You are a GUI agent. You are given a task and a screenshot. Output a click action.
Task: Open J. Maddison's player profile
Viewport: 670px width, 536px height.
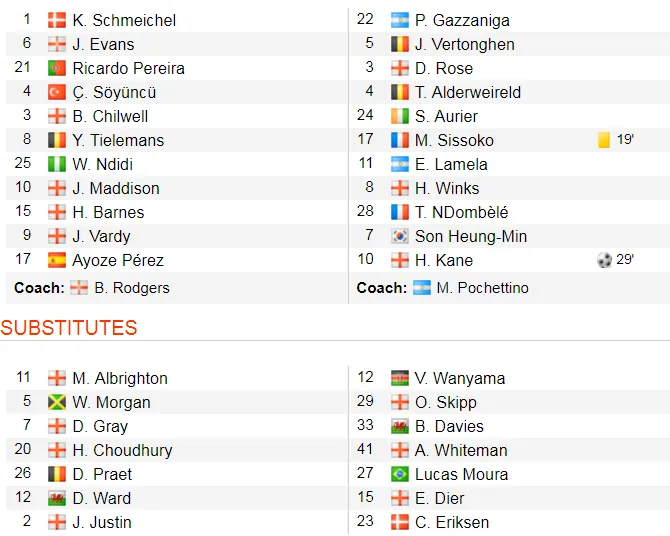coord(116,188)
